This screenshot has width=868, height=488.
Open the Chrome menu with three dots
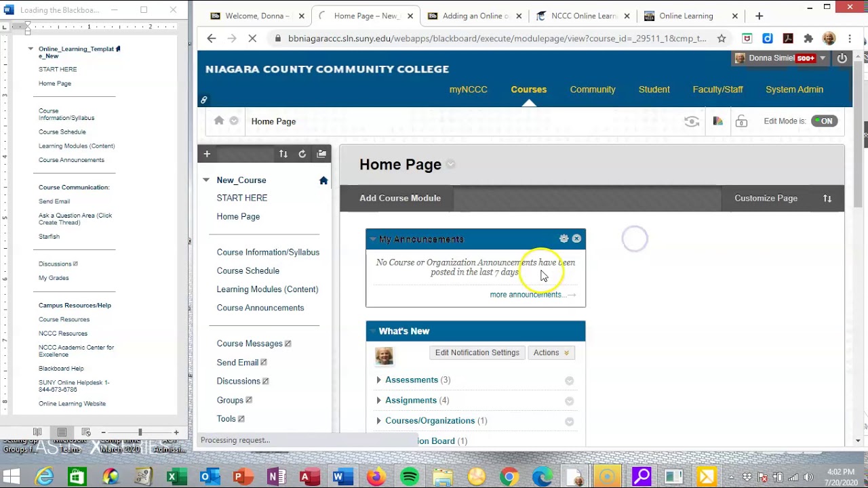coord(850,39)
